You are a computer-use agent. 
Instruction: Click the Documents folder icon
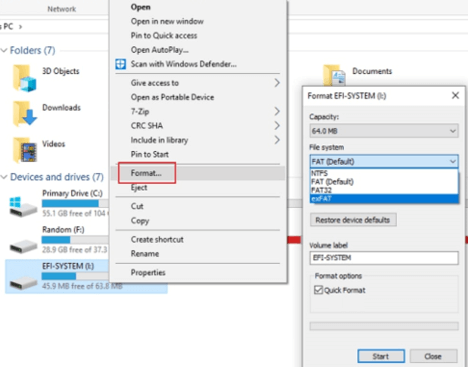tap(334, 75)
